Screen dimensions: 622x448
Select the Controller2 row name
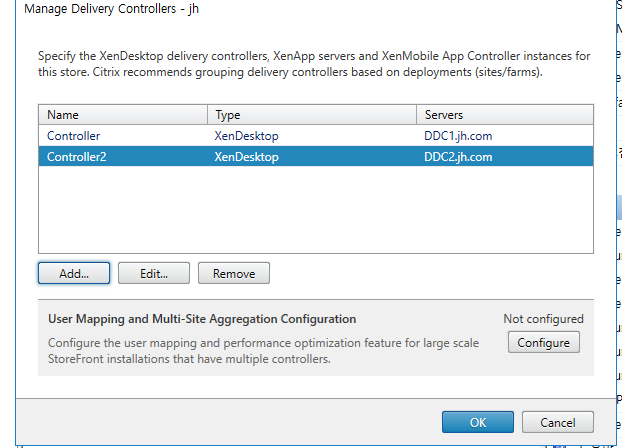[x=77, y=157]
